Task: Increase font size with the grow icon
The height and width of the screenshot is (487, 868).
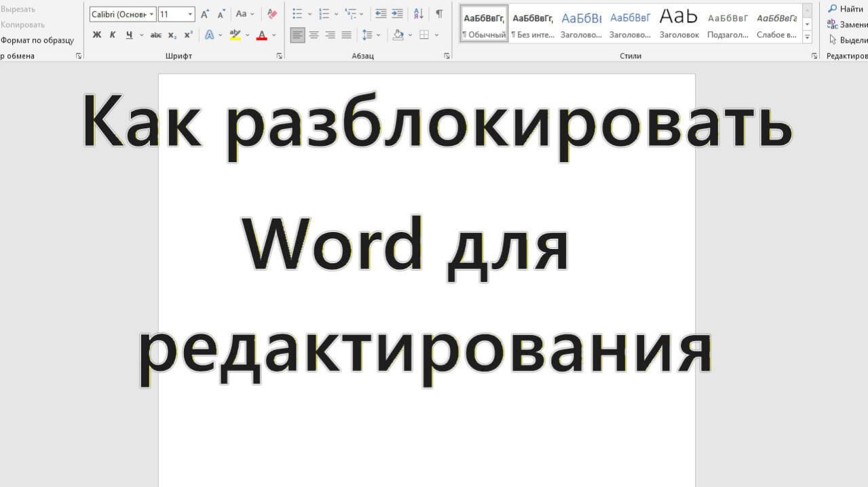Action: pos(205,14)
